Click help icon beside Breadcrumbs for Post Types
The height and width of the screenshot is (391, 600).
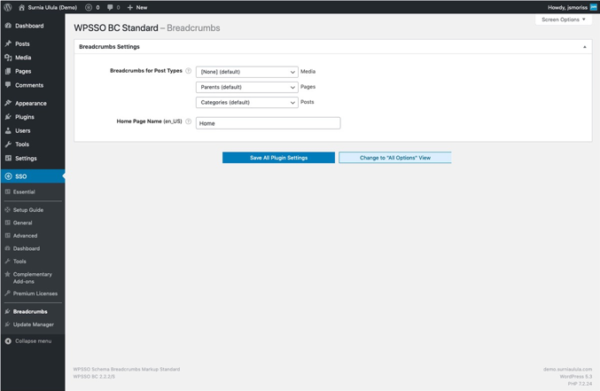[x=188, y=71]
